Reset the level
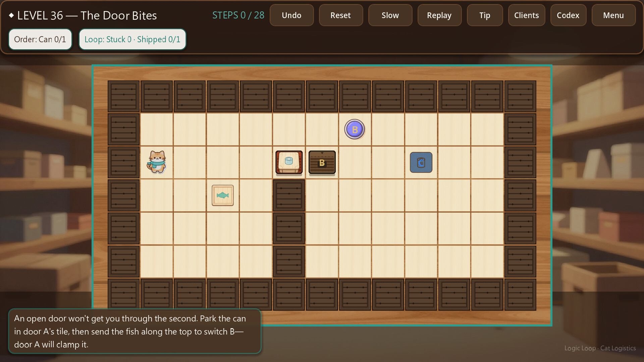Viewport: 644px width, 362px height. [341, 15]
